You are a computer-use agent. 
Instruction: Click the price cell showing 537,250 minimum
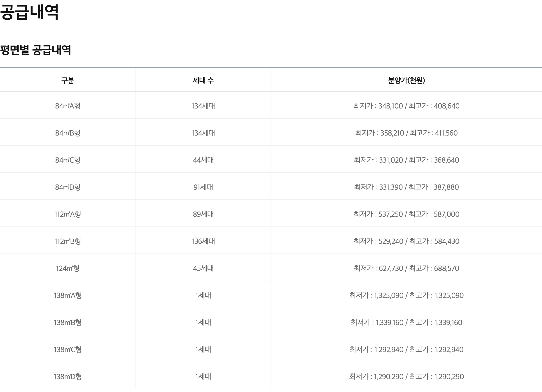pyautogui.click(x=406, y=214)
